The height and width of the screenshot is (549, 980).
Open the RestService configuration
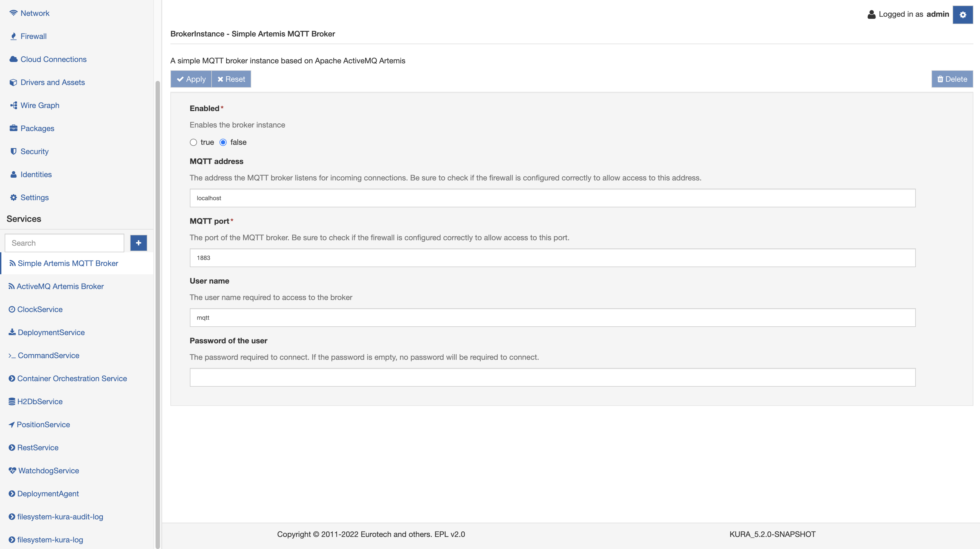click(x=38, y=448)
